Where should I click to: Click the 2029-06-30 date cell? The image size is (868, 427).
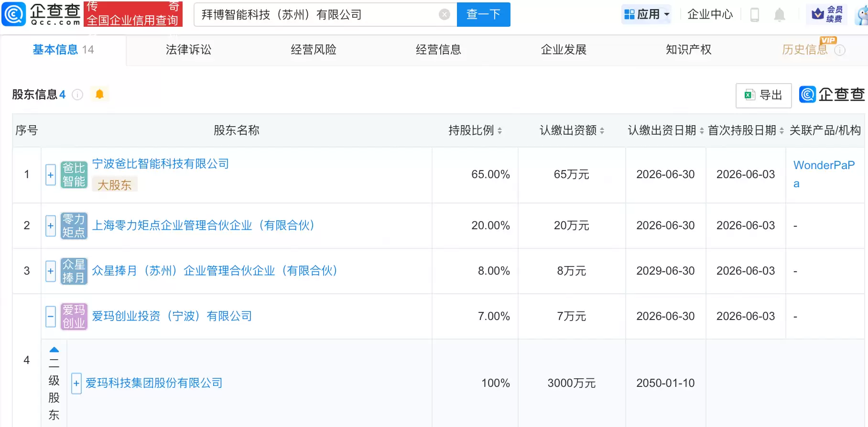point(665,271)
